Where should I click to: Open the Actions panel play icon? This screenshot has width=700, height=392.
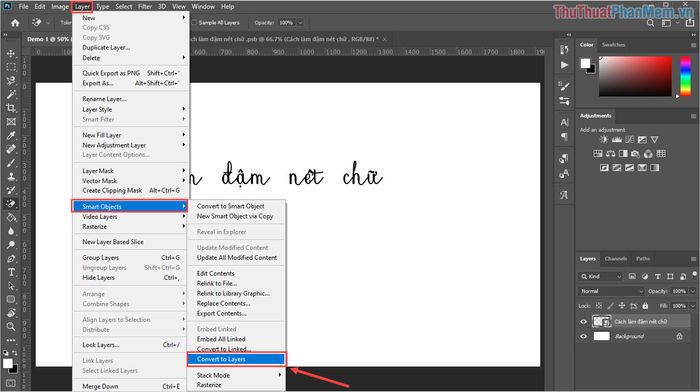(x=564, y=65)
